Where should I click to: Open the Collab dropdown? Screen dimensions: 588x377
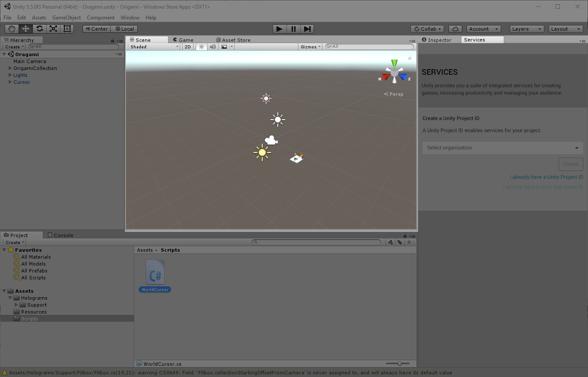pyautogui.click(x=427, y=29)
